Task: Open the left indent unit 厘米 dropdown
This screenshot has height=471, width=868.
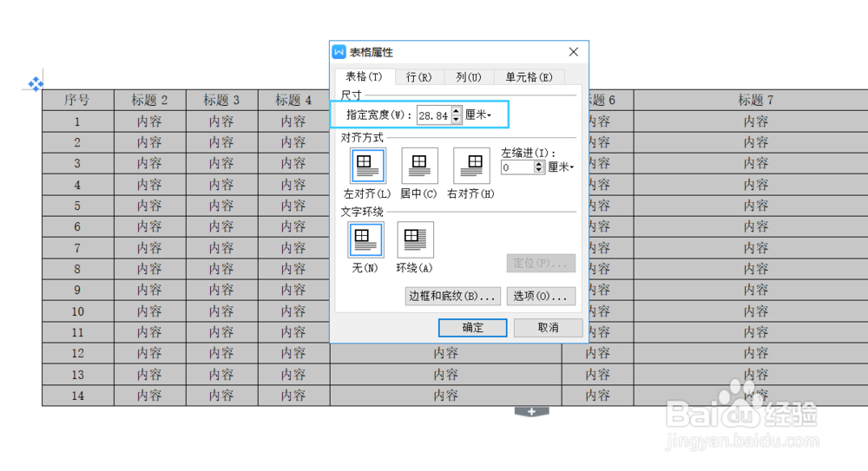Action: tap(561, 167)
